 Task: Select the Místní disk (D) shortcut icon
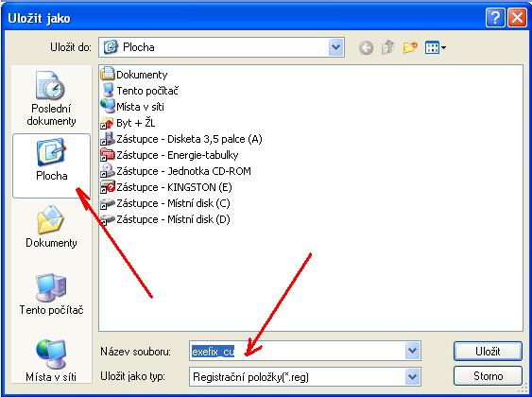point(108,219)
